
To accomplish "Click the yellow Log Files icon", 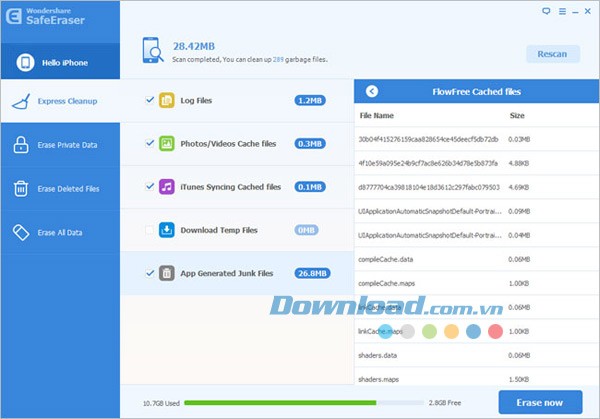I will [x=167, y=100].
